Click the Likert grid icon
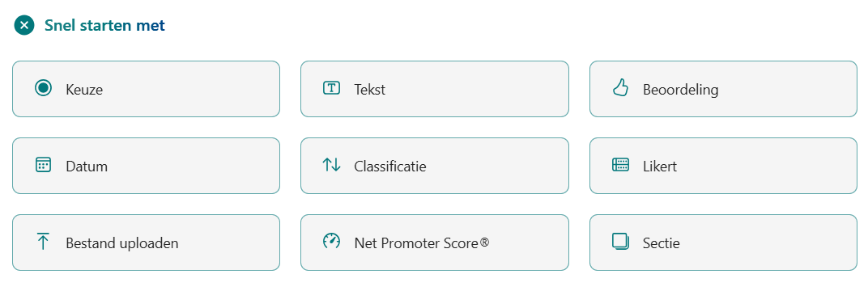 (x=620, y=164)
